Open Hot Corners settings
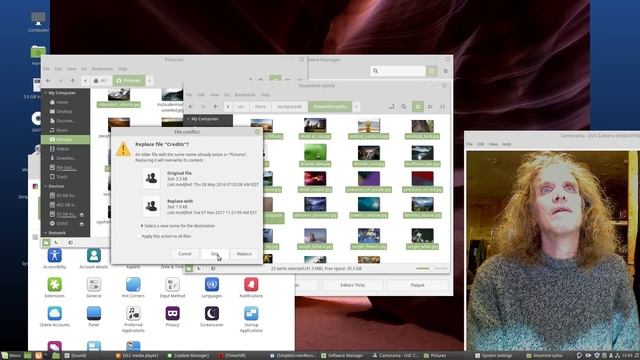Viewport: 640px width, 360px height. pyautogui.click(x=133, y=287)
